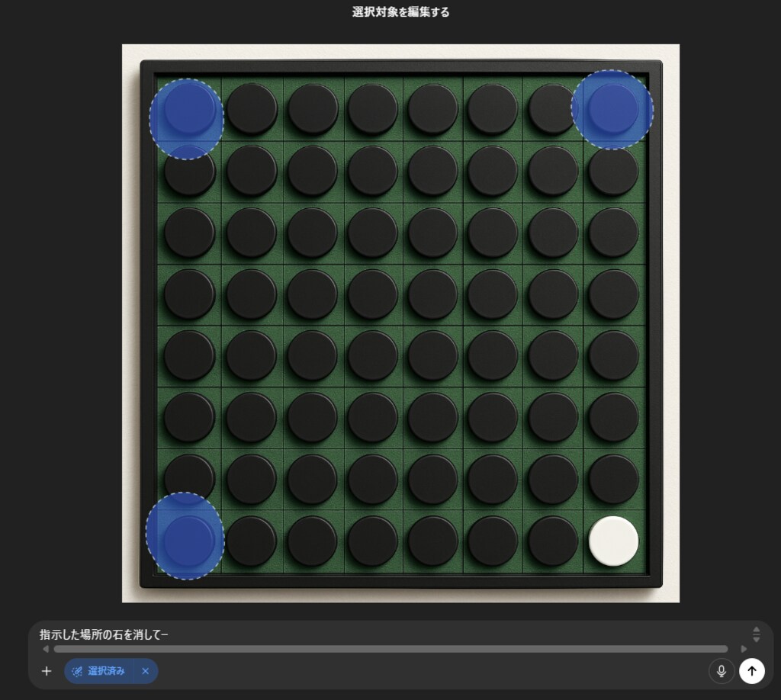
Task: Click the black stone left of white stone
Action: coord(553,541)
